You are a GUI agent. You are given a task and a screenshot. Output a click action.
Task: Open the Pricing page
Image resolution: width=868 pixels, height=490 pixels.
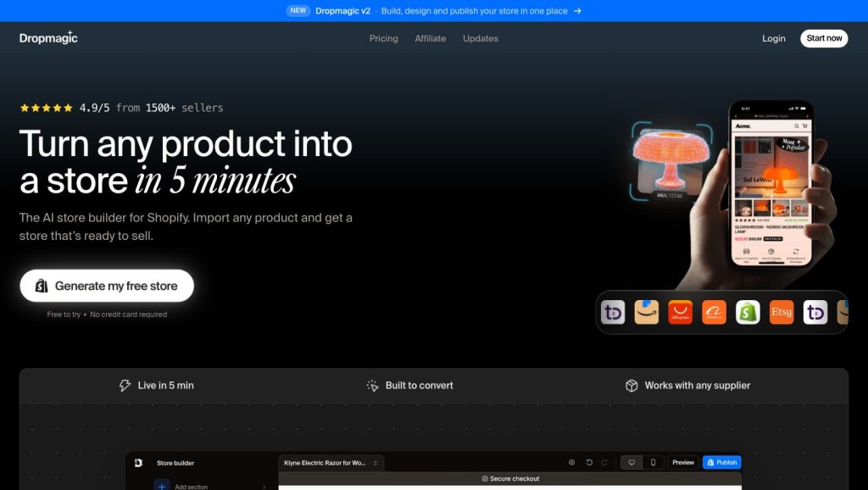pos(384,38)
